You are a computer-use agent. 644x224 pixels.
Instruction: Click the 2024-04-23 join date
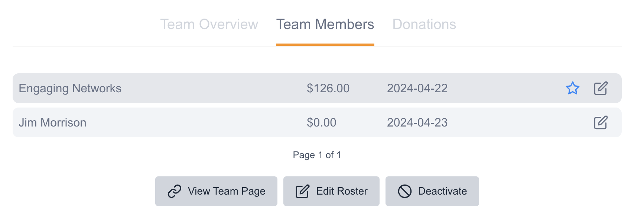pos(417,122)
